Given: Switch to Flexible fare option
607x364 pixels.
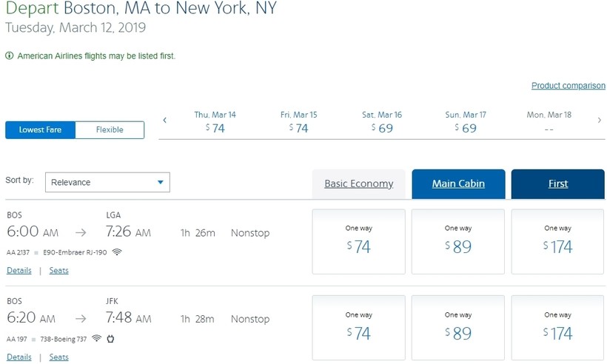Looking at the screenshot, I should coord(110,129).
